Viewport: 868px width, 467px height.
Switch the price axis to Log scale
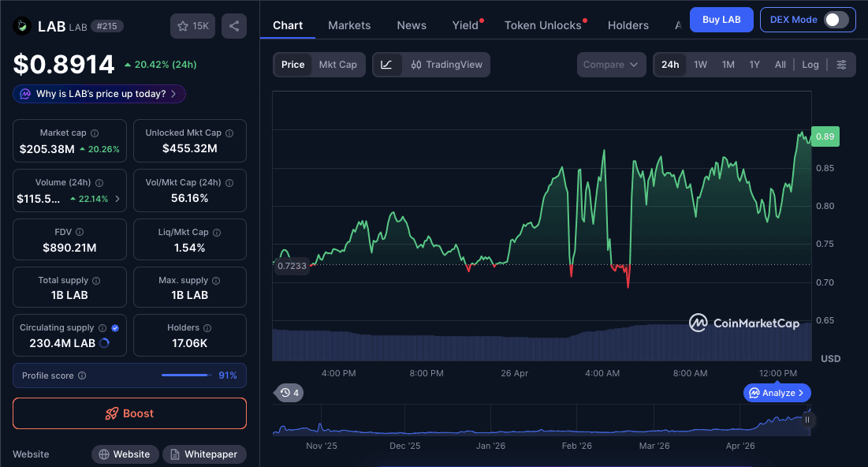click(810, 65)
